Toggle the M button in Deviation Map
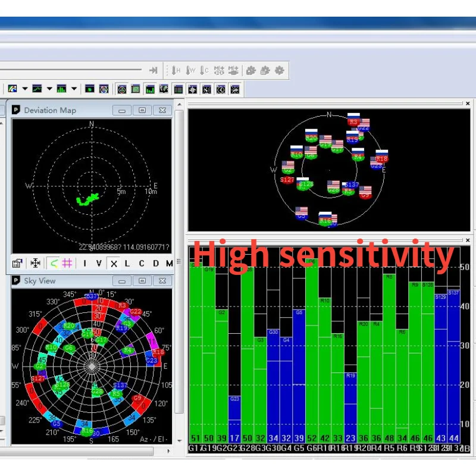The width and height of the screenshot is (476, 476). click(x=169, y=264)
